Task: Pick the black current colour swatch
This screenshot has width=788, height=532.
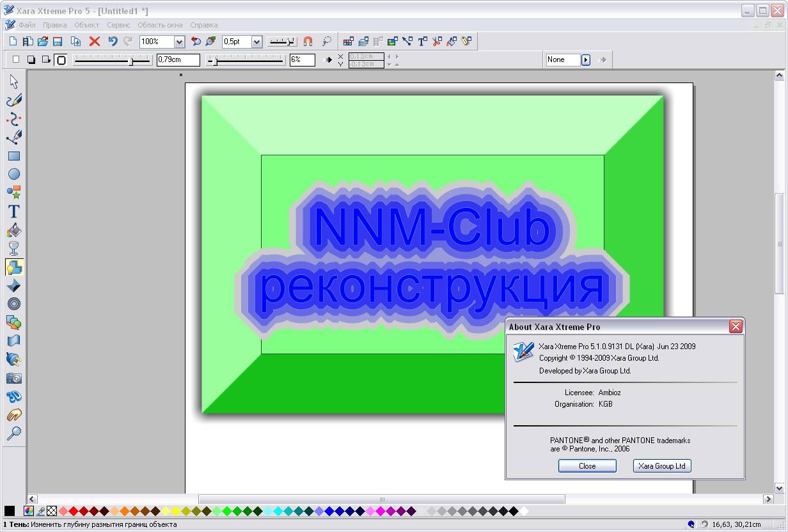Action: pyautogui.click(x=10, y=511)
